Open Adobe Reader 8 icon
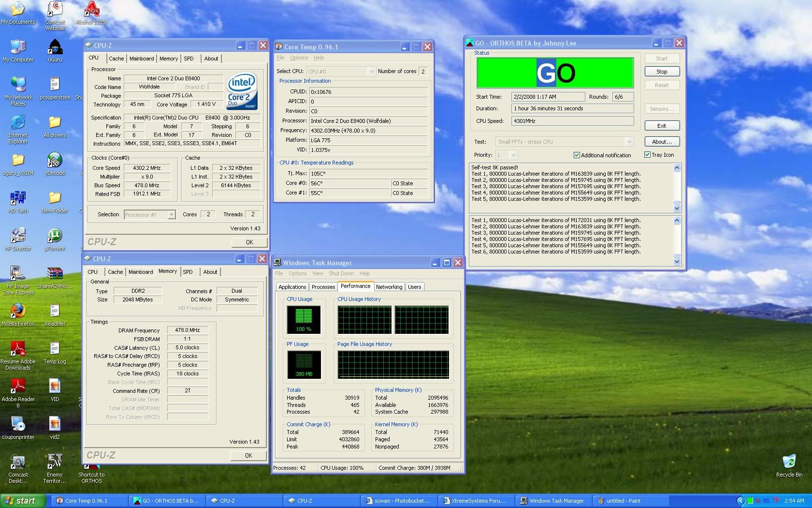The image size is (812, 508). point(18,393)
